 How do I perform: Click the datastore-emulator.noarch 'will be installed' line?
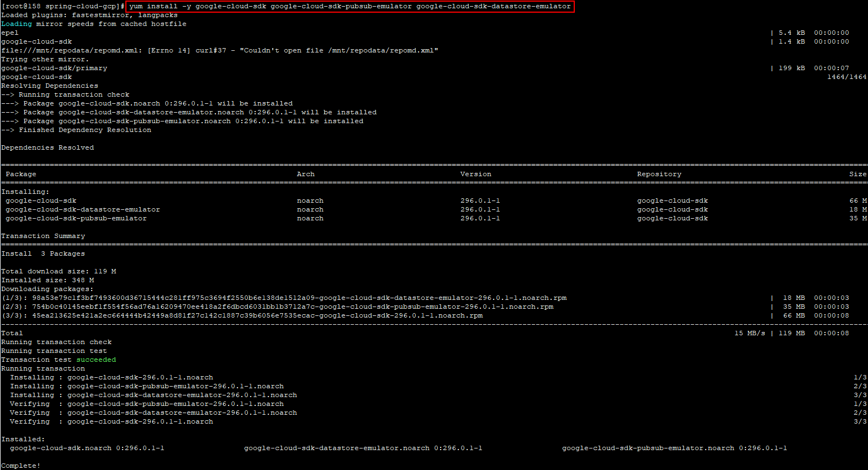189,113
